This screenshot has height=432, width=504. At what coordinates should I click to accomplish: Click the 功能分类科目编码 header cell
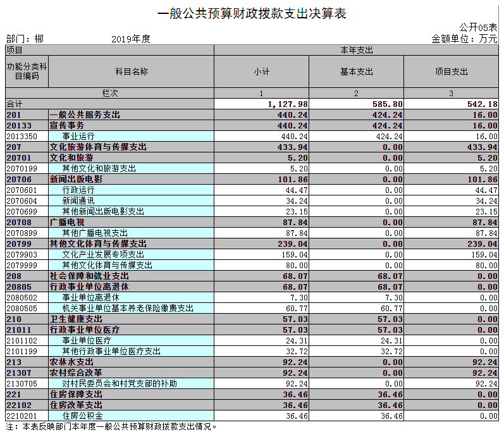pyautogui.click(x=27, y=71)
